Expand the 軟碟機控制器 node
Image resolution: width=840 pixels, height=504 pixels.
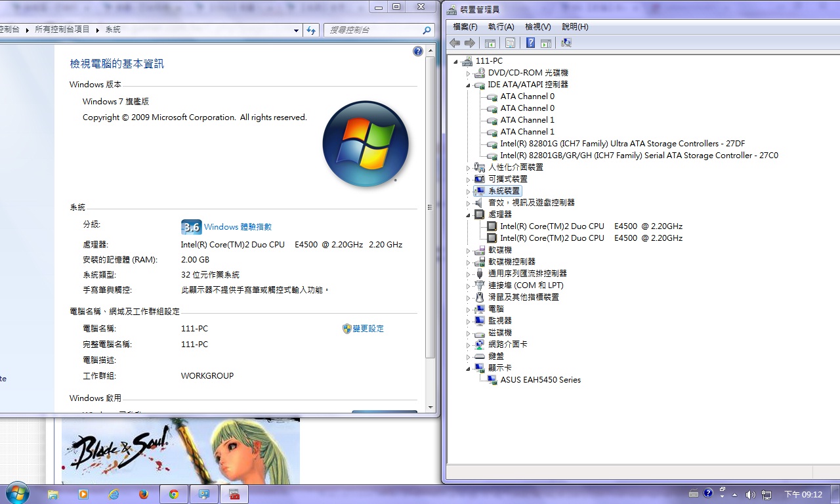(469, 262)
